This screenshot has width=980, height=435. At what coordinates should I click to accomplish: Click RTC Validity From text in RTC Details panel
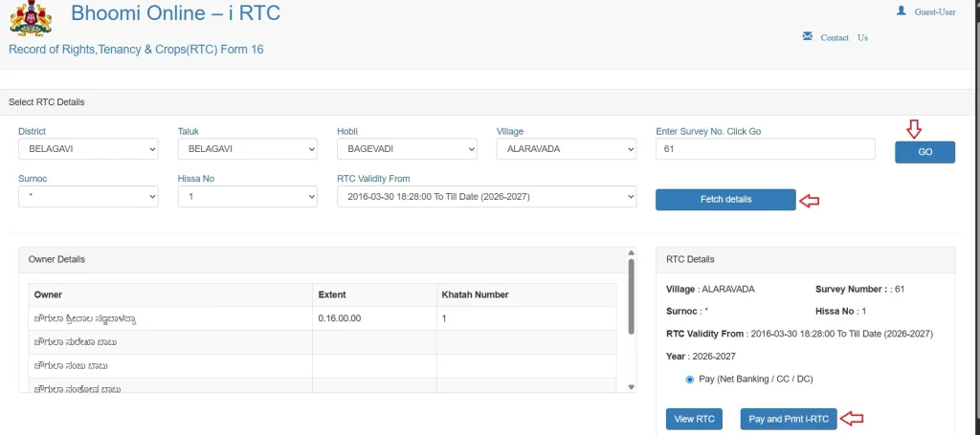pos(799,334)
